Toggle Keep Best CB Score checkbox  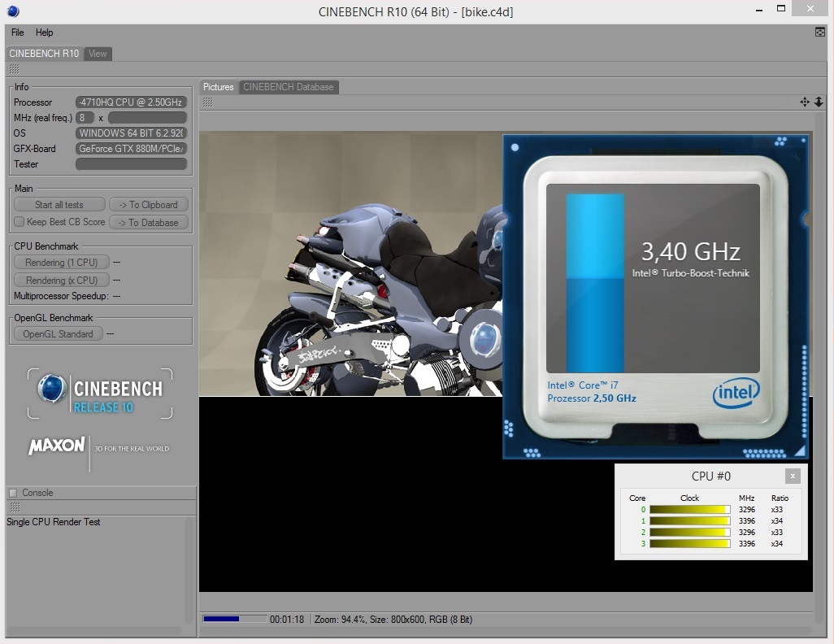point(20,221)
